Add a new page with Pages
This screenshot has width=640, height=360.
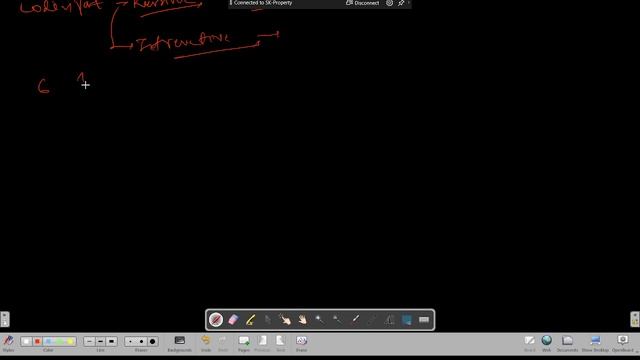coord(244,344)
